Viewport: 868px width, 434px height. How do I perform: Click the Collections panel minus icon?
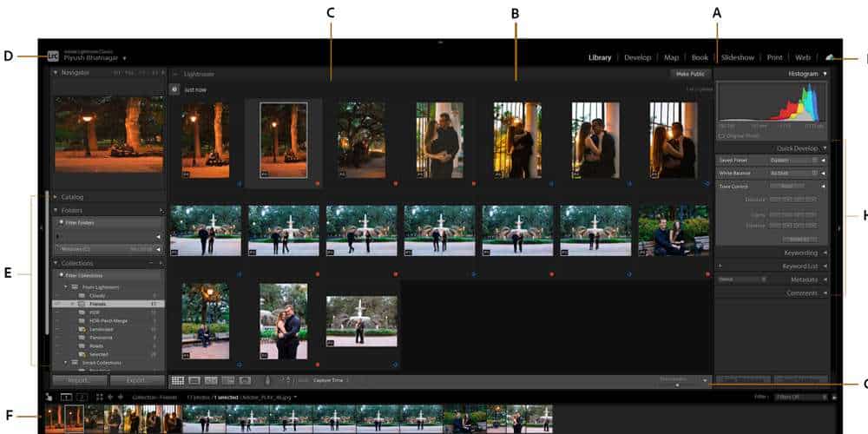pos(151,263)
